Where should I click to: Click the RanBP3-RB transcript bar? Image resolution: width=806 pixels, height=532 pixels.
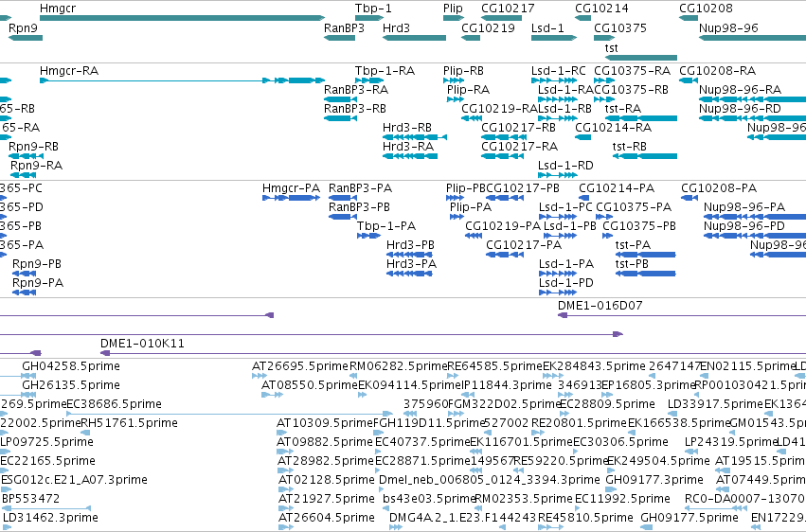(340, 118)
